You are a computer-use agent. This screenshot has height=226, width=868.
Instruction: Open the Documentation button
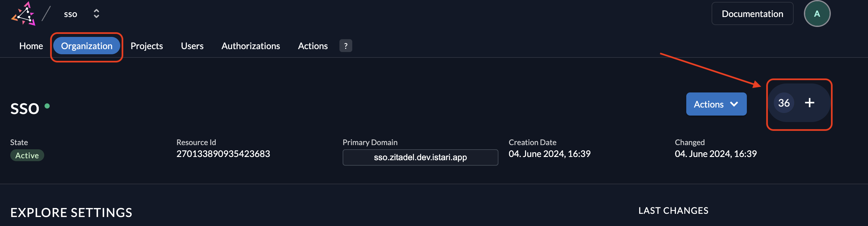pyautogui.click(x=752, y=14)
